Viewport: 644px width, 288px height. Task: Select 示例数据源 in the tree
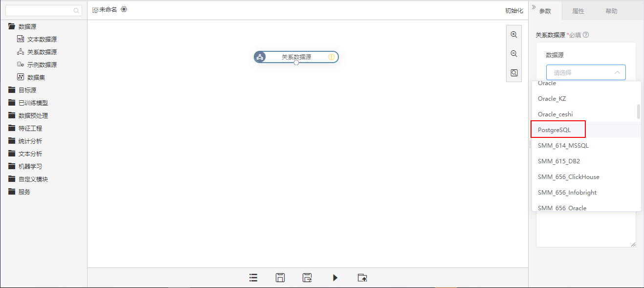(x=42, y=65)
